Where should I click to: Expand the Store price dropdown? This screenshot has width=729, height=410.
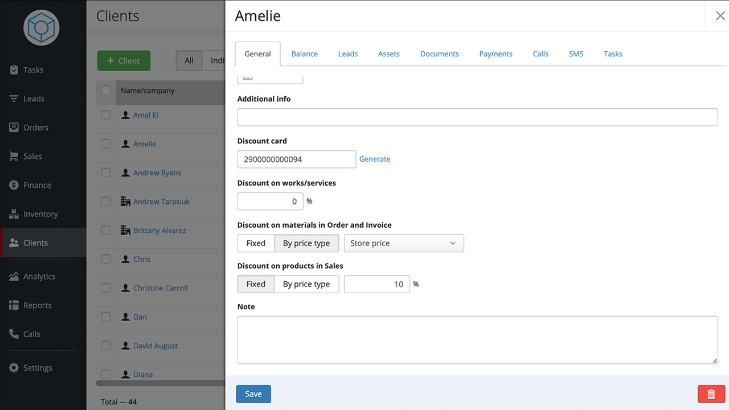[x=403, y=243]
